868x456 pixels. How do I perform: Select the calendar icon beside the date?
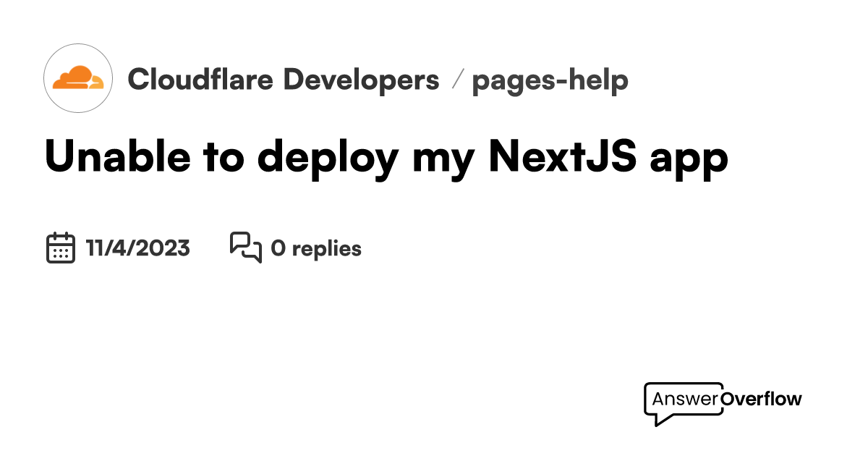(x=60, y=247)
